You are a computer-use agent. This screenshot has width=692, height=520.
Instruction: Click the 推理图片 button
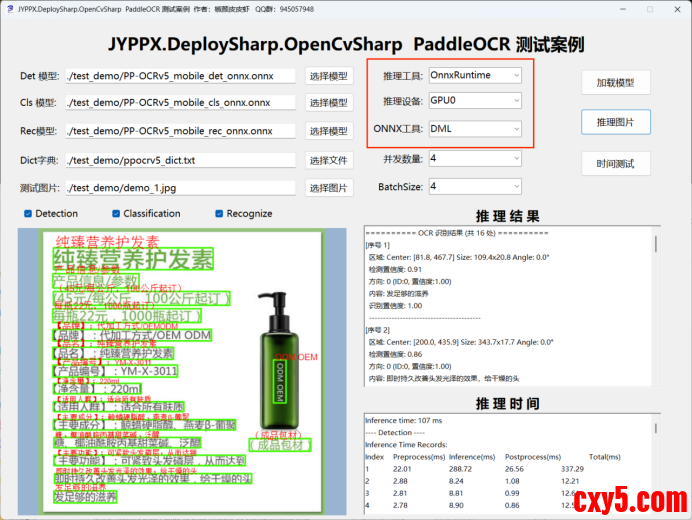pyautogui.click(x=616, y=122)
